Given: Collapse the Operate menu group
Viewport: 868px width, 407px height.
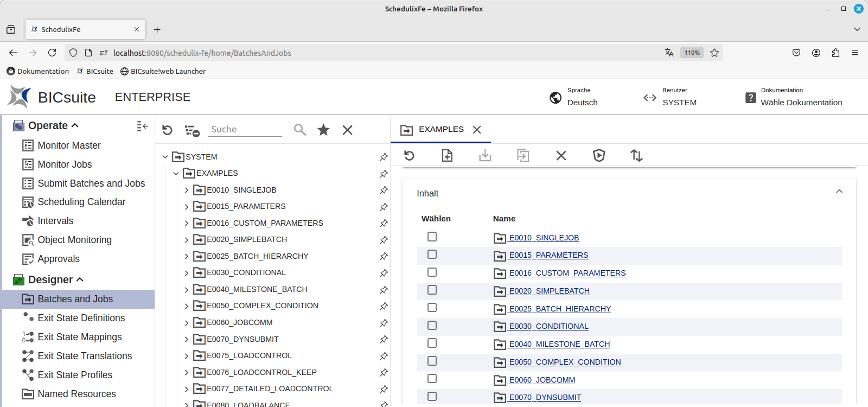Looking at the screenshot, I should click(75, 125).
